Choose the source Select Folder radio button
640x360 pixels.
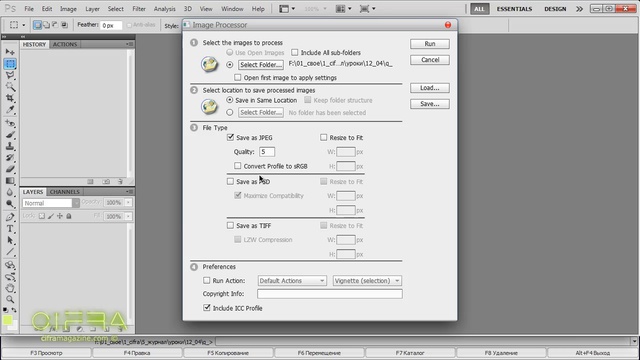click(x=230, y=64)
